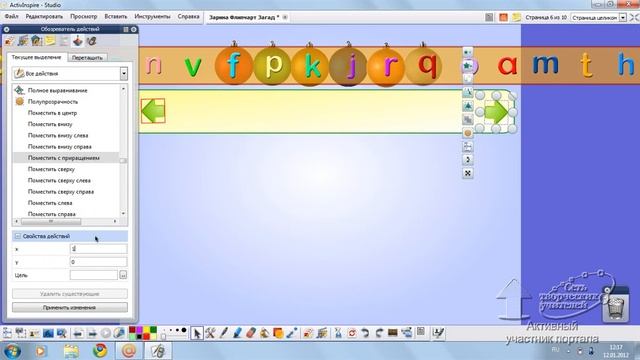Select 'Полное выравнивание' action
640x360 pixels.
tap(58, 90)
